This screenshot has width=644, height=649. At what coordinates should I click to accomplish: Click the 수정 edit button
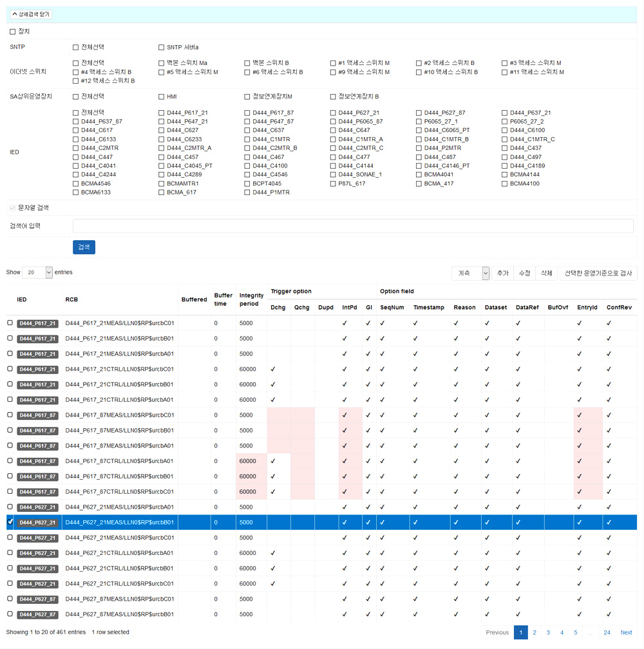(524, 273)
